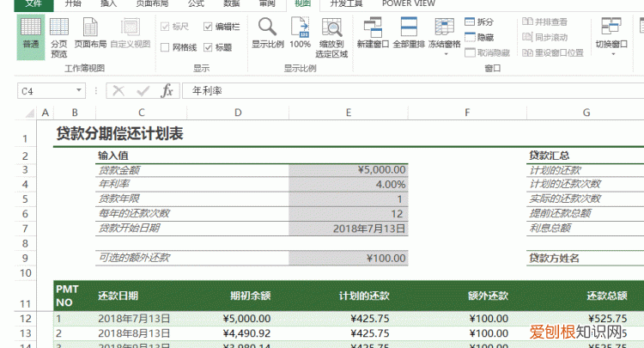The height and width of the screenshot is (348, 644).
Task: Select column C header
Action: (x=142, y=113)
